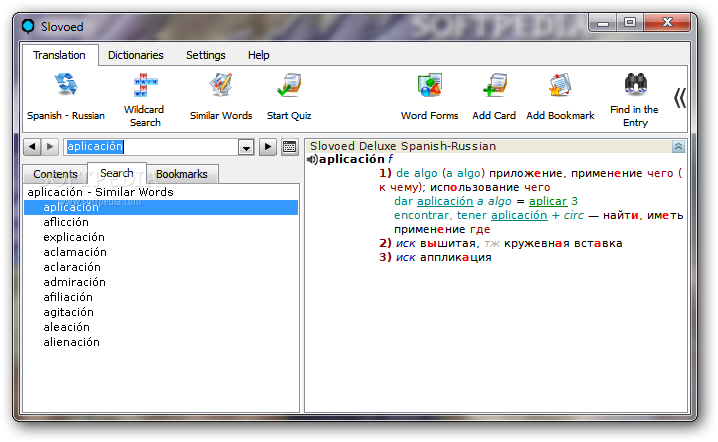Close the Slovoed window
The image size is (718, 442).
667,22
